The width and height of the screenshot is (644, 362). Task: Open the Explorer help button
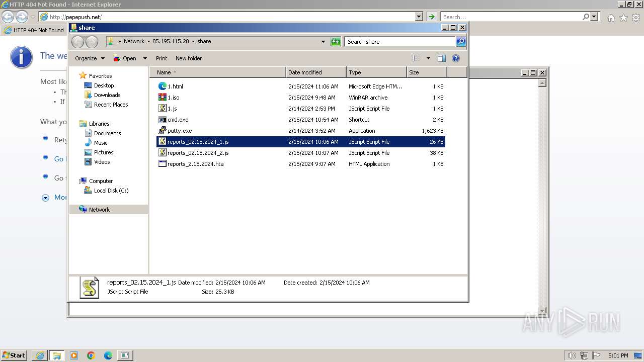pyautogui.click(x=456, y=58)
